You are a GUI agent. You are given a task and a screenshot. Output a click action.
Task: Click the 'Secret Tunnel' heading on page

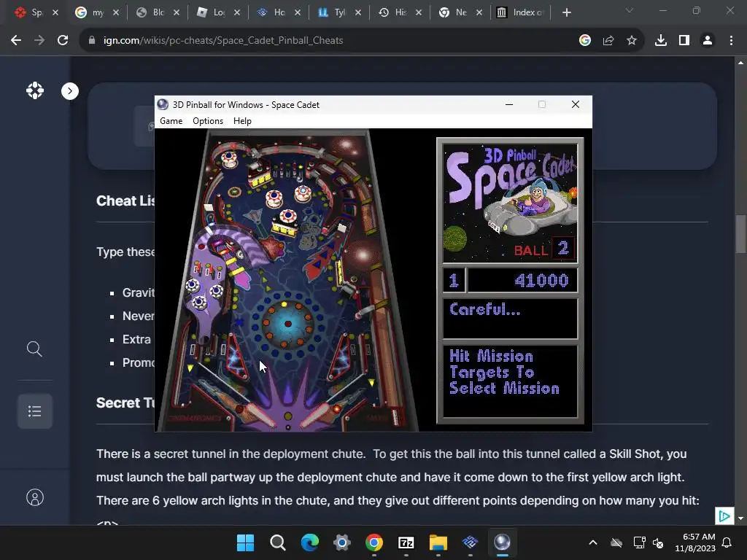pyautogui.click(x=125, y=402)
